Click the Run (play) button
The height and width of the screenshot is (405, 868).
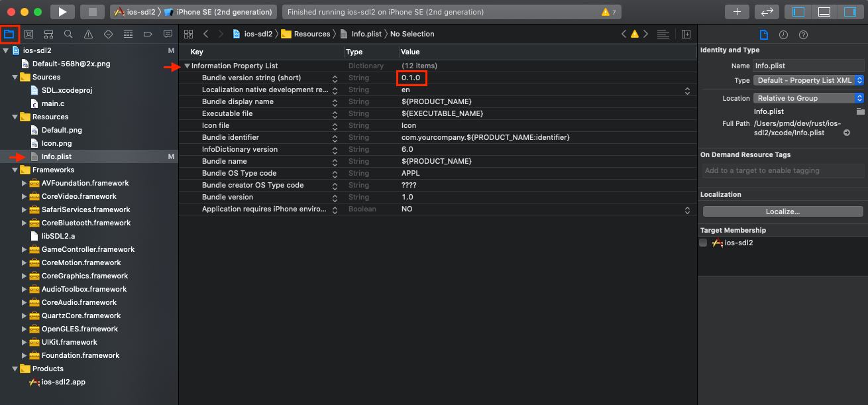[62, 12]
